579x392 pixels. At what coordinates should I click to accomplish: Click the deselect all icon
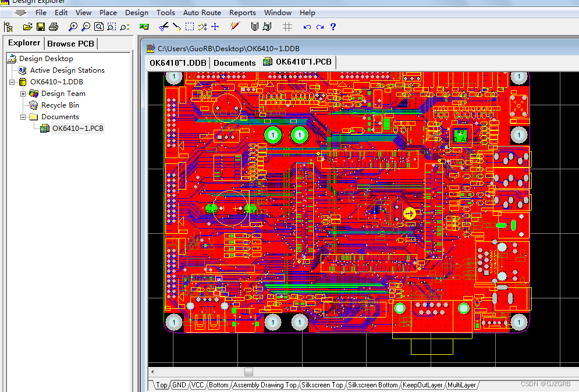click(x=203, y=27)
